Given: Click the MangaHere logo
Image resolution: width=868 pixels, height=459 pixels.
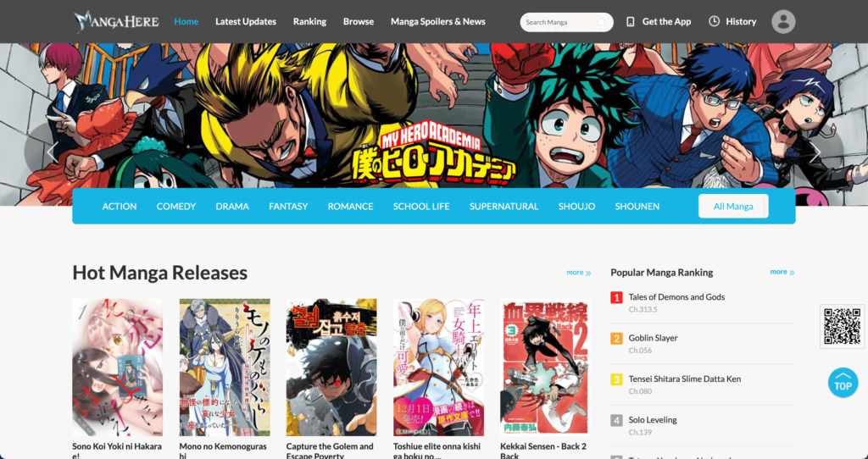Looking at the screenshot, I should (117, 21).
